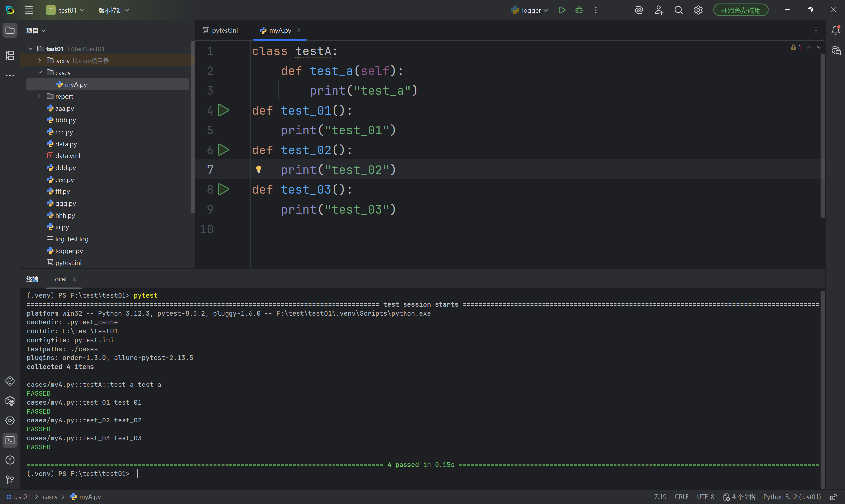Open the notifications bell icon

[835, 31]
